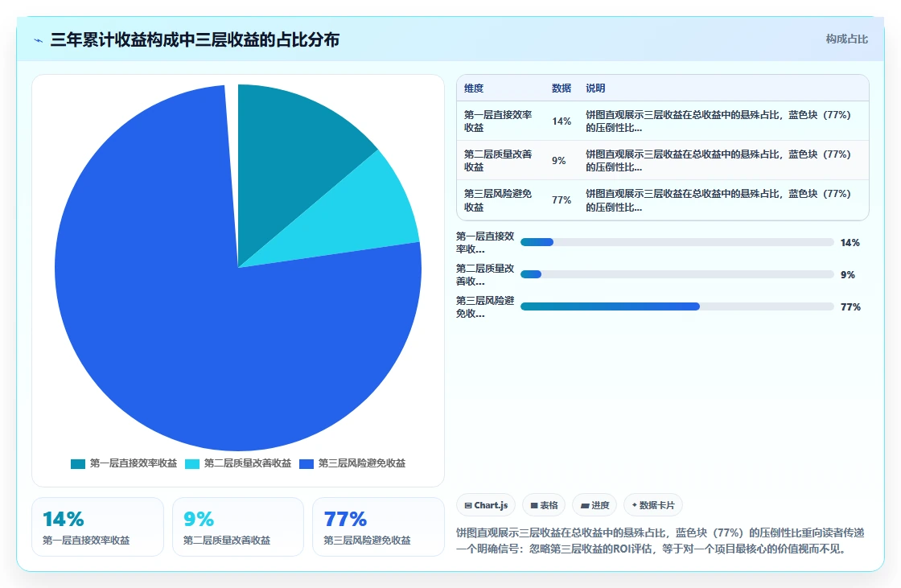
Task: Click the 说明 column header
Action: coord(595,88)
